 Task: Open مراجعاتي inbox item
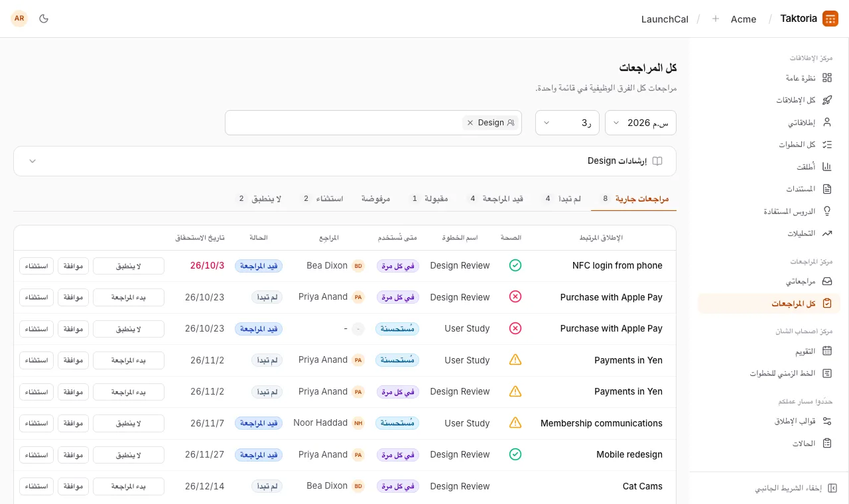[769, 281]
